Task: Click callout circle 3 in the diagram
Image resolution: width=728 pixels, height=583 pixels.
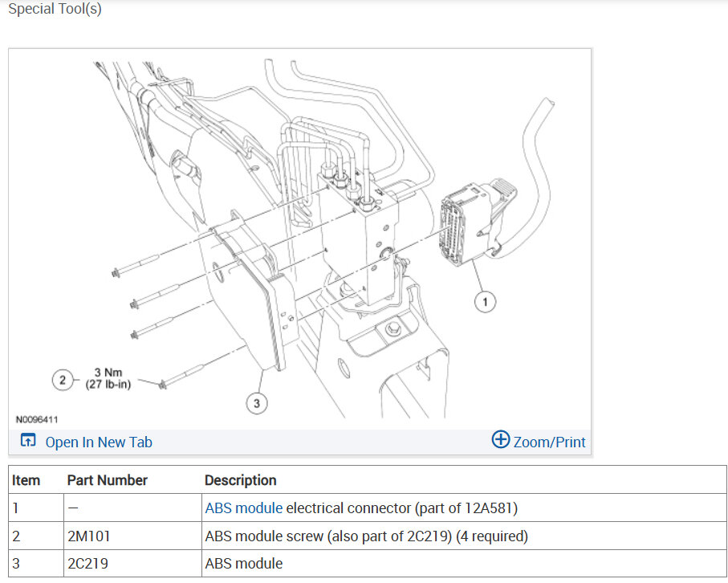Action: pos(257,403)
